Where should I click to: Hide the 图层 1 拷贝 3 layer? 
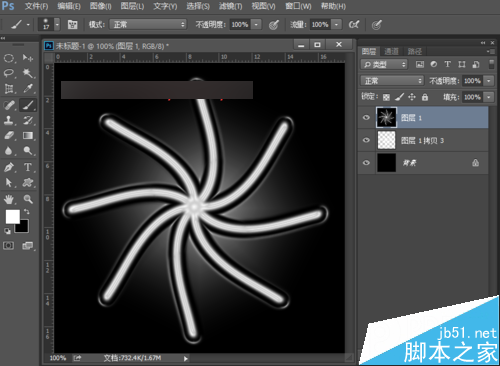coord(366,140)
